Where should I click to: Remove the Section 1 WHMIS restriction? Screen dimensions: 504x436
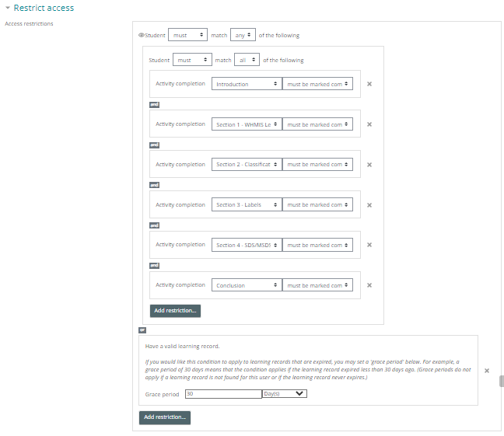tap(369, 124)
